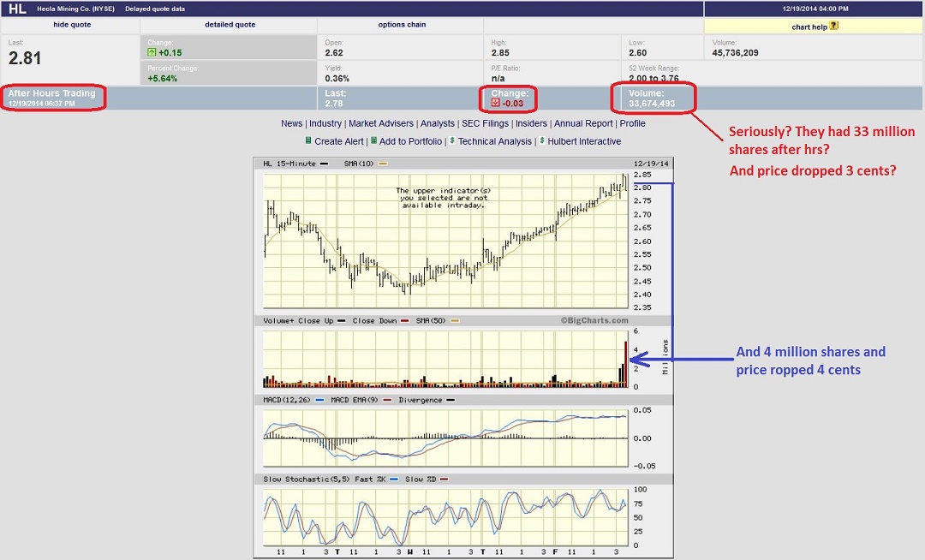Click the volume value 45,736,209

click(735, 52)
